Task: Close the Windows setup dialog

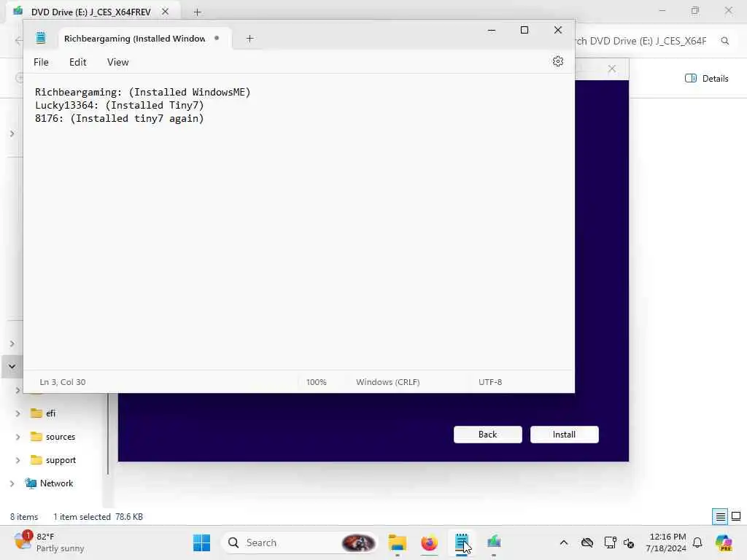Action: [612, 69]
